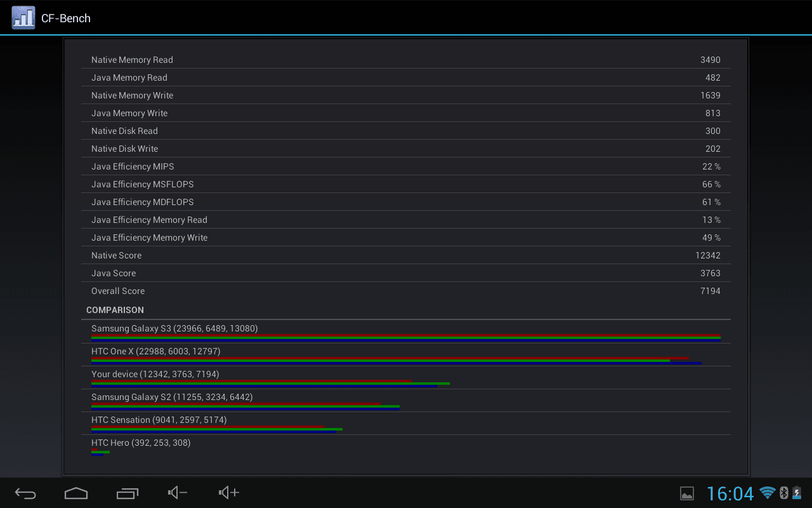Tap the Android home navigation icon

(76, 493)
